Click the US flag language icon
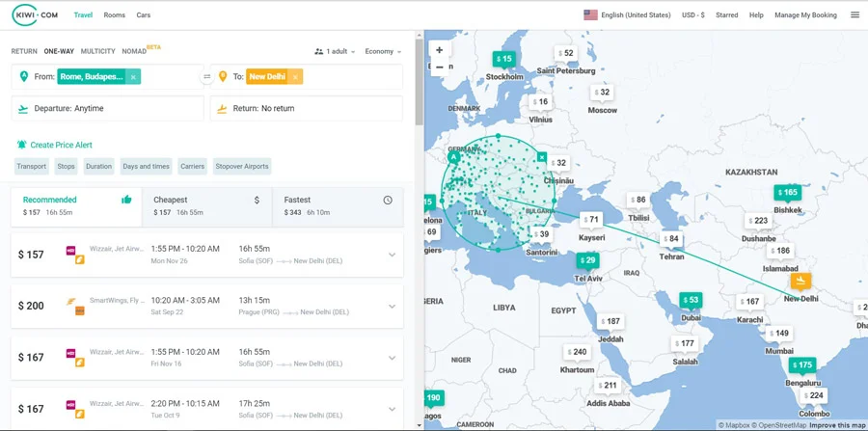Image resolution: width=868 pixels, height=431 pixels. (x=590, y=14)
